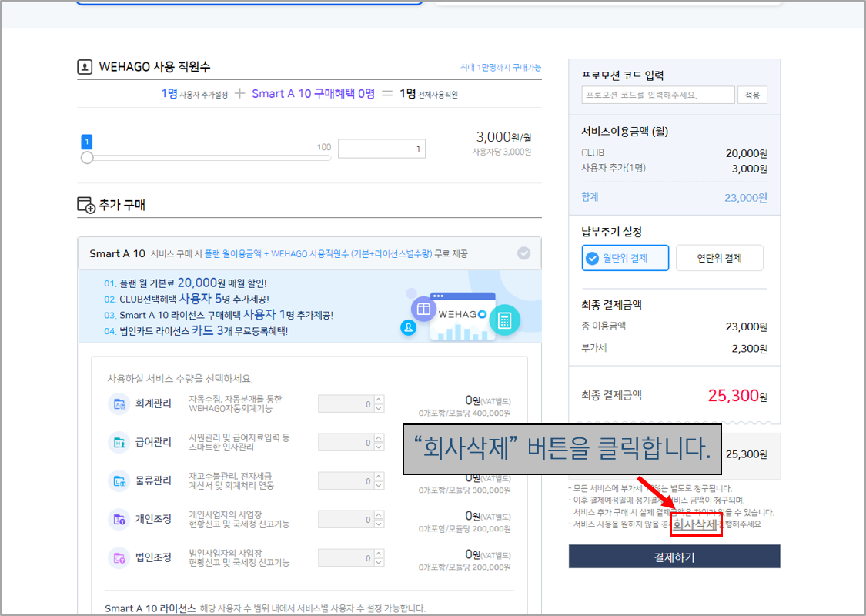Click the 납부주기 설정 heading
The width and height of the screenshot is (866, 616).
(x=611, y=232)
